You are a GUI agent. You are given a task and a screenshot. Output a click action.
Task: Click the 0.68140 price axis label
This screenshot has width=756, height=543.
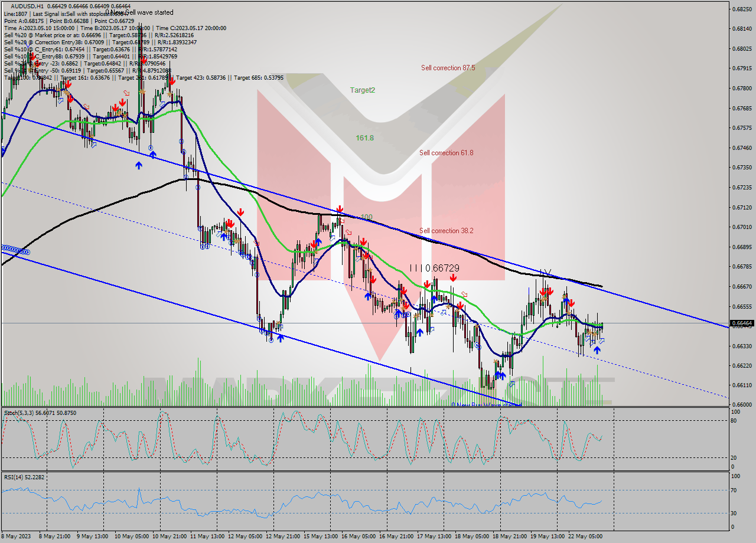click(x=742, y=28)
